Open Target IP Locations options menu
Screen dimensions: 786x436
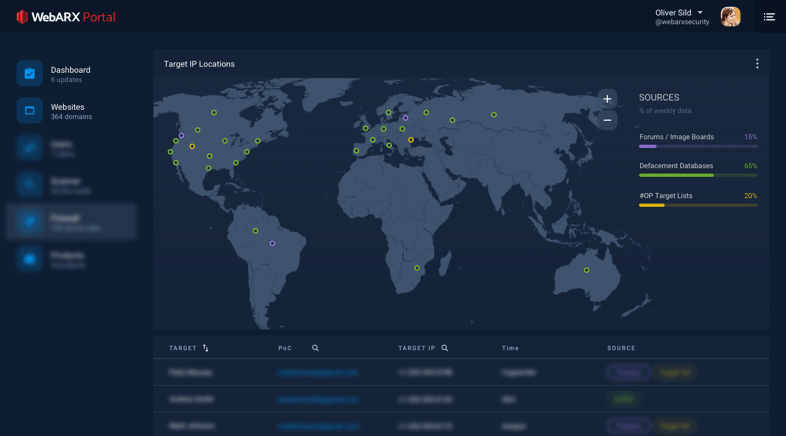[x=757, y=64]
